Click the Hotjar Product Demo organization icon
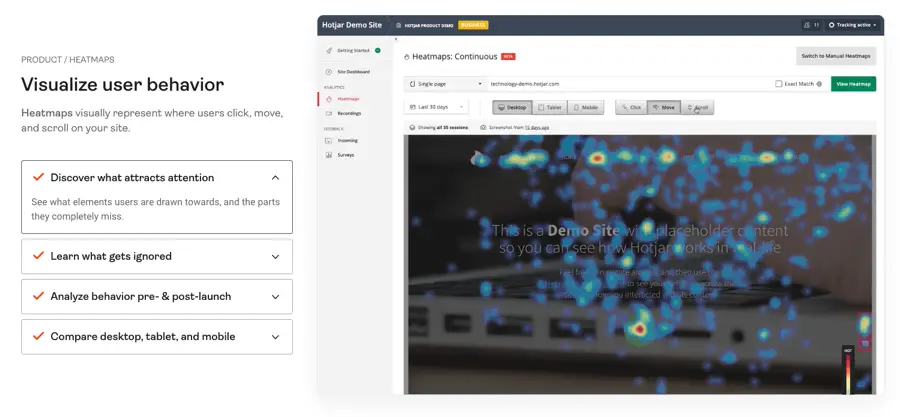The image size is (900, 417). [x=399, y=25]
